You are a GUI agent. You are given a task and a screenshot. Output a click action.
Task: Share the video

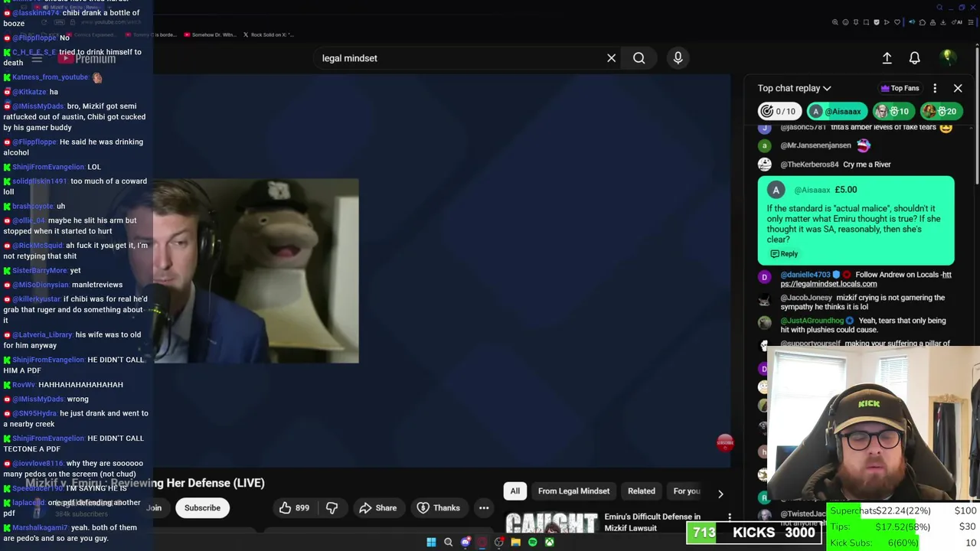point(377,507)
